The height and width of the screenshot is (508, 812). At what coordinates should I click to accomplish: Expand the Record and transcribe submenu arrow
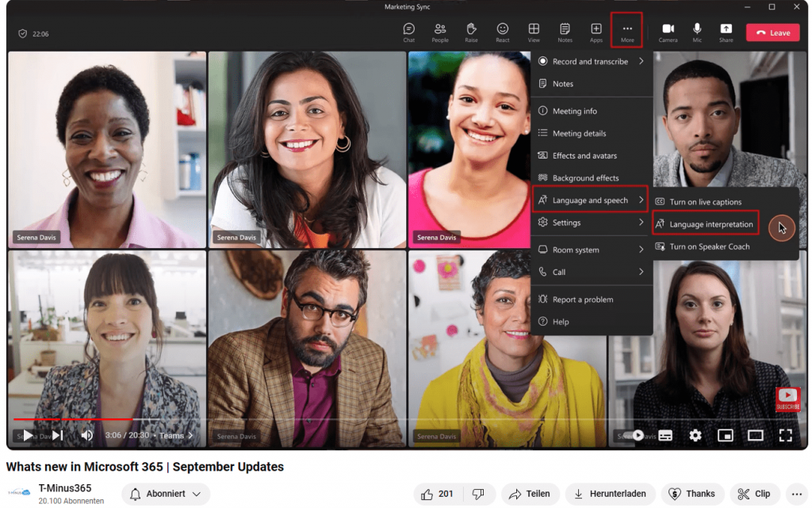tap(641, 61)
